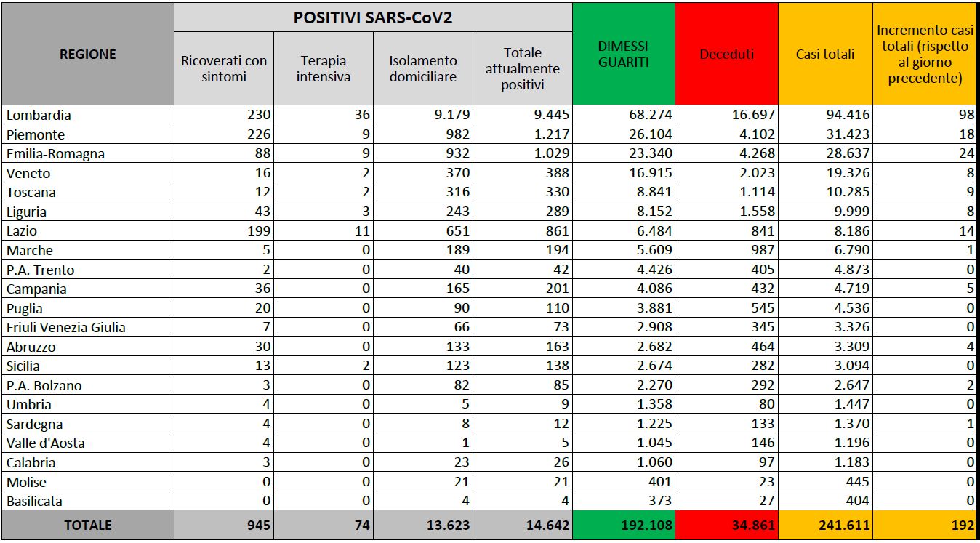The width and height of the screenshot is (980, 543).
Task: Click Emilia-Romagna deceduti value 4.268
Action: pyautogui.click(x=755, y=154)
